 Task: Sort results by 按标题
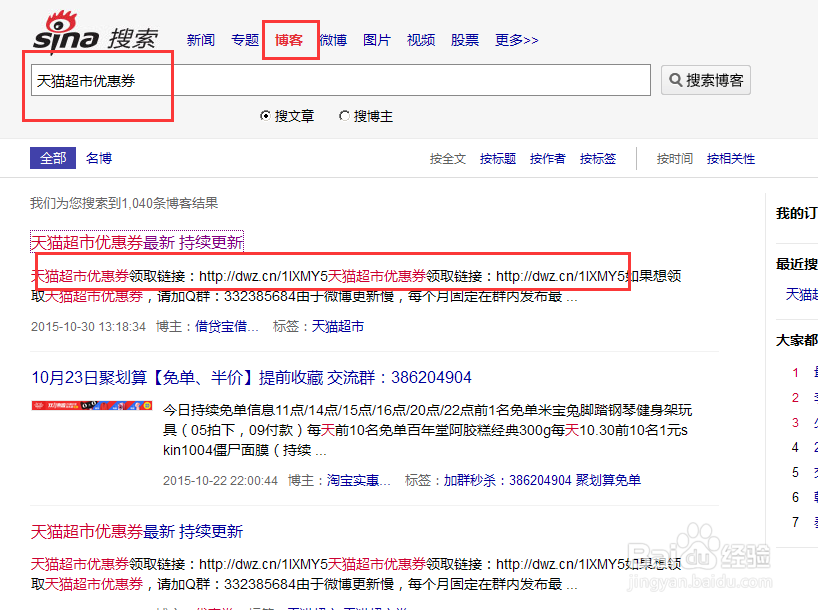point(497,158)
